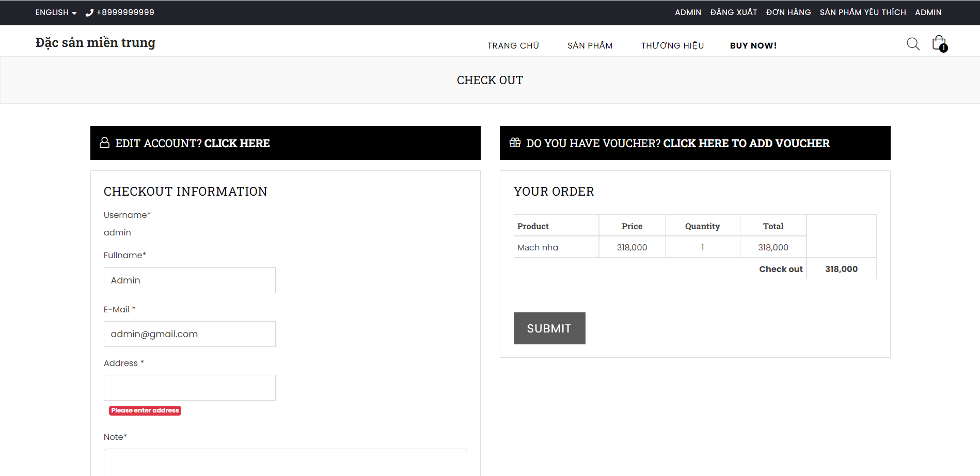The height and width of the screenshot is (476, 980).
Task: Click ĐĂNG XUẤT to log out
Action: [734, 12]
